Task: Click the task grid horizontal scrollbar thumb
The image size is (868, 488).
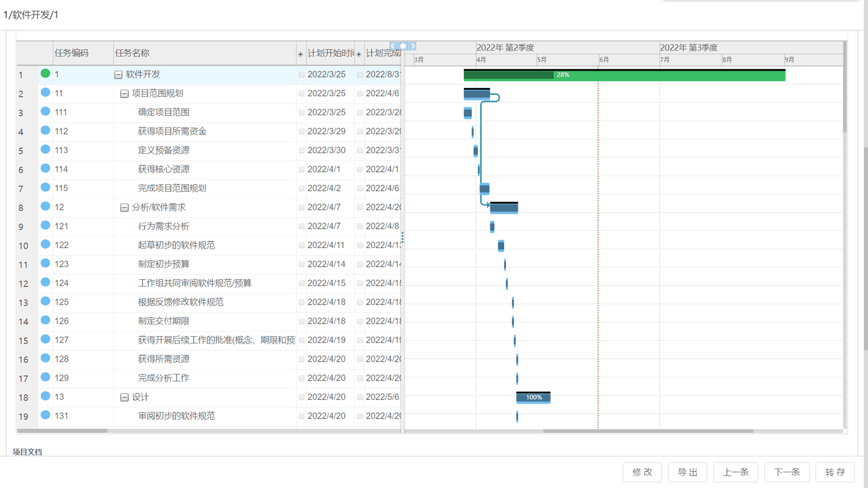Action: 62,431
